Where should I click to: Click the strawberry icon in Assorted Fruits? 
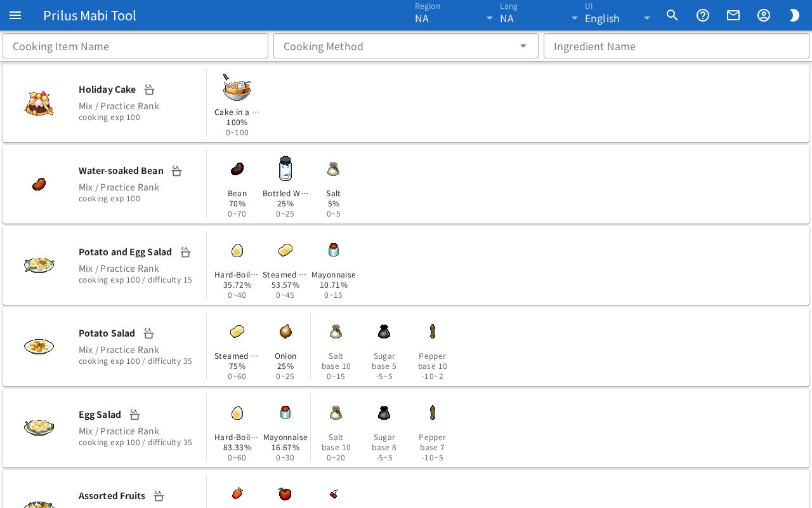click(237, 493)
